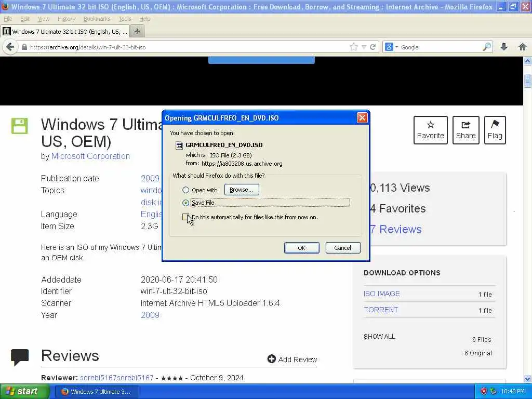Screen dimensions: 532x399
Task: Flag this item with Flag button
Action: pos(495,130)
